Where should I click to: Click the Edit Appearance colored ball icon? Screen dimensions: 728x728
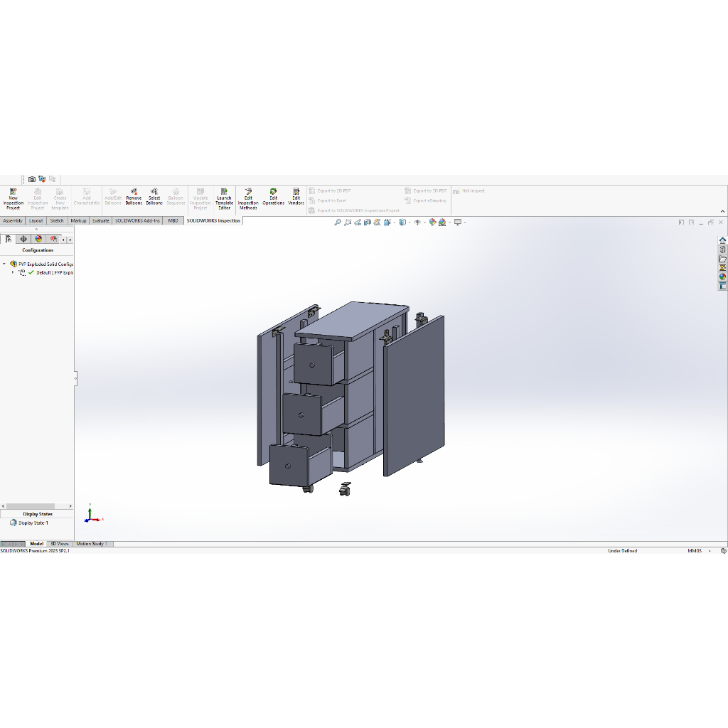pos(432,223)
